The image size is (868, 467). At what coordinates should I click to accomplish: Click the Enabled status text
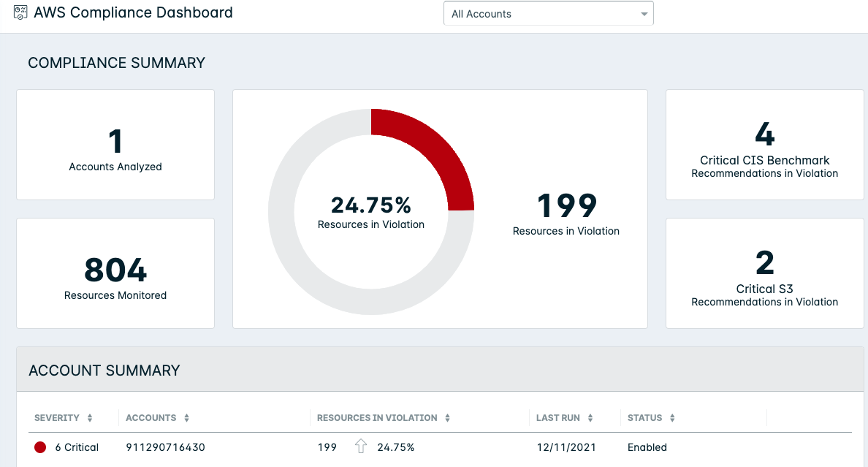647,447
